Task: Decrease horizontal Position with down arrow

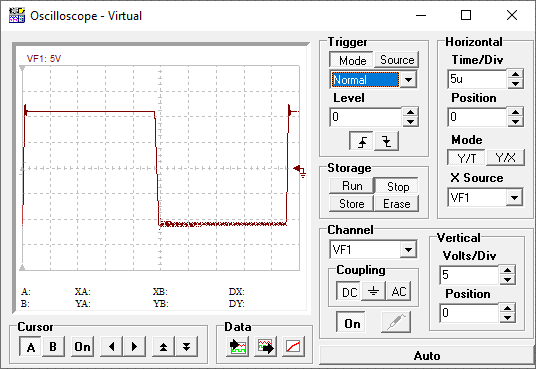Action: pos(515,121)
